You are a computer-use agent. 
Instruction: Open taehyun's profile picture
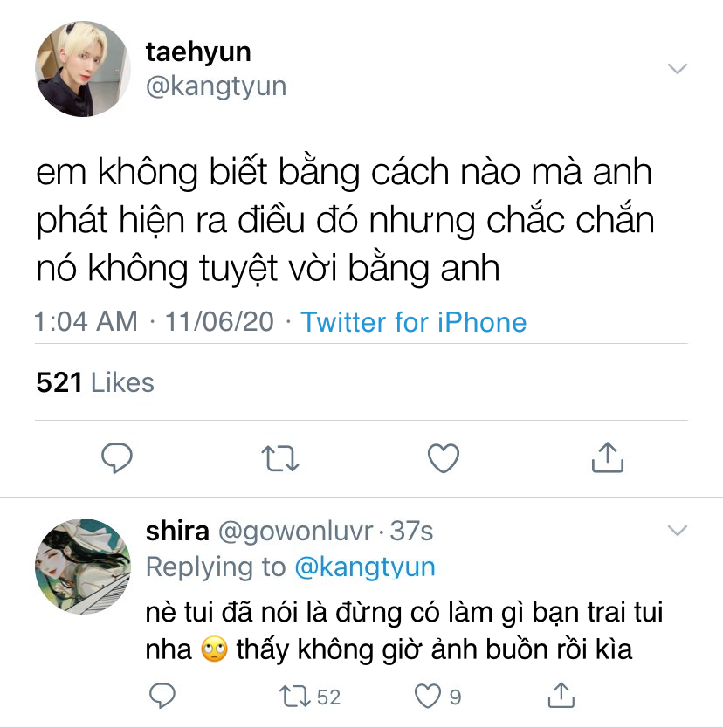[x=83, y=69]
